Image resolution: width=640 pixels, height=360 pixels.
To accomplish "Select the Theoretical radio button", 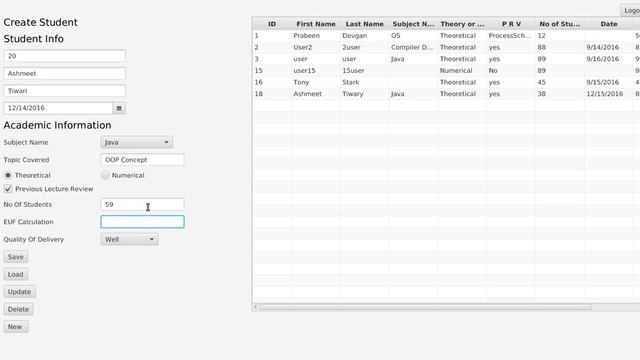I will [x=8, y=175].
